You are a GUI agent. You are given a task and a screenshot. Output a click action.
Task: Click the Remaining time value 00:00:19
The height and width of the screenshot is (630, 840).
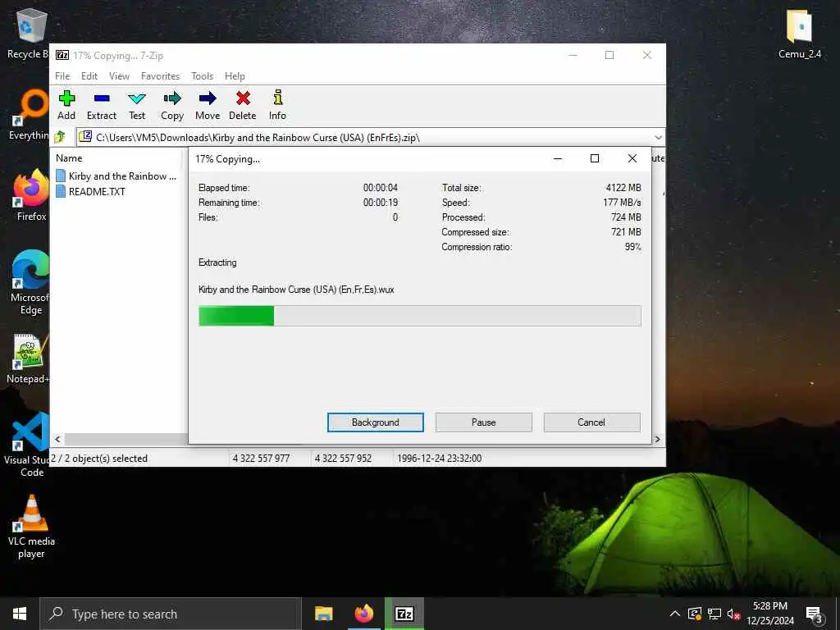pyautogui.click(x=381, y=203)
